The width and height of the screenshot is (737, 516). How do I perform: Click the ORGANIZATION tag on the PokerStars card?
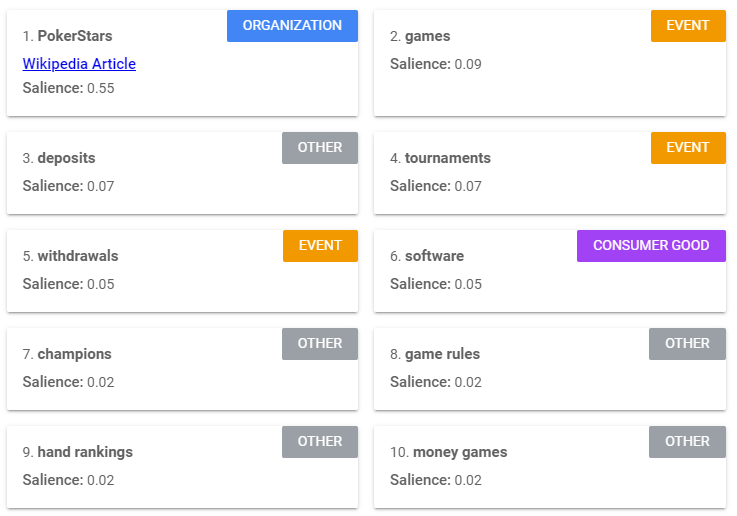(292, 26)
